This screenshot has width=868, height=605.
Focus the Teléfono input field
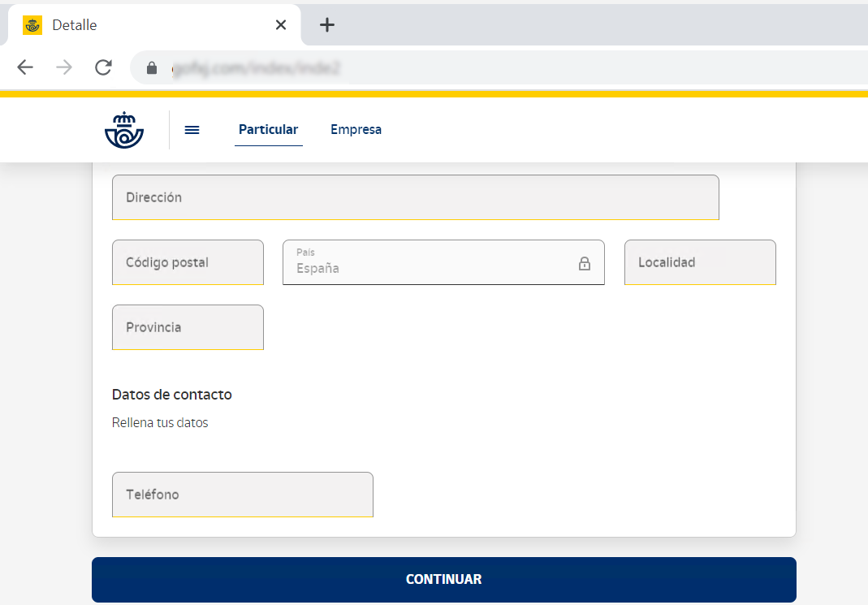(x=242, y=495)
